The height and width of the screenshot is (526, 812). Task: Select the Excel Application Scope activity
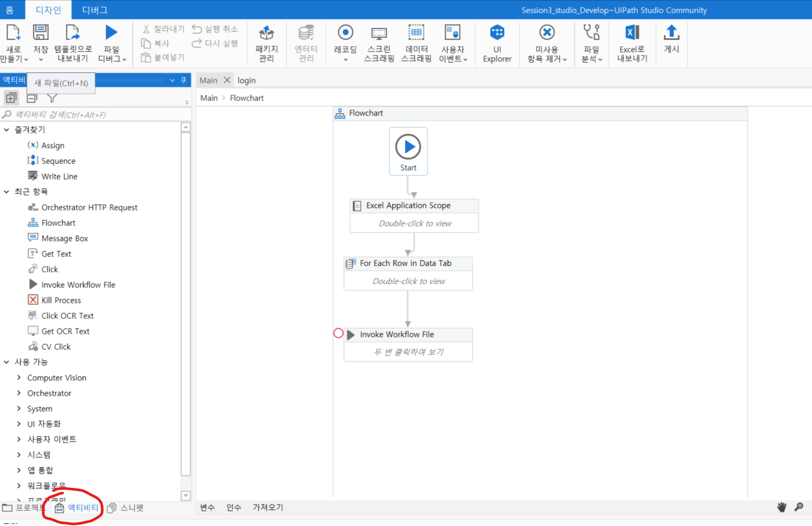(414, 216)
